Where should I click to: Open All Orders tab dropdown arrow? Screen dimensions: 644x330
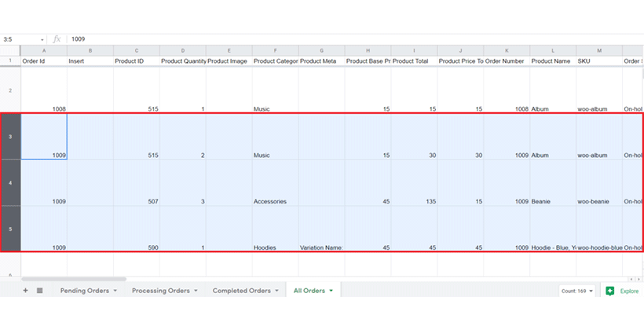click(331, 291)
